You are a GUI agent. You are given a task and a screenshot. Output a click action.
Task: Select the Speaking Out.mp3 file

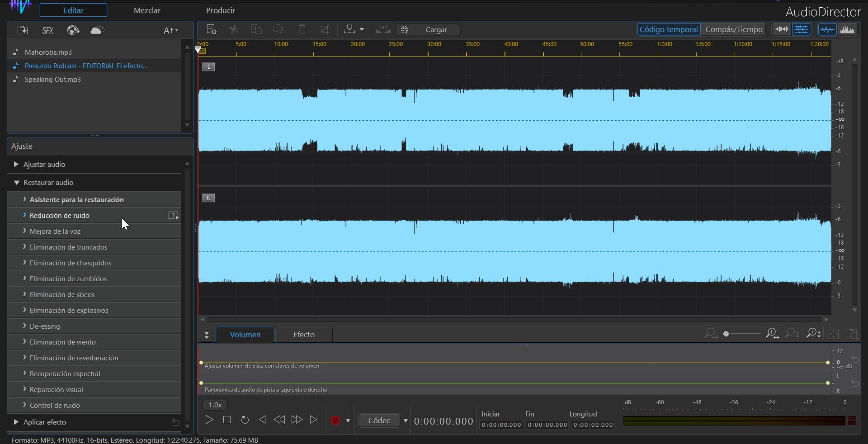[52, 80]
